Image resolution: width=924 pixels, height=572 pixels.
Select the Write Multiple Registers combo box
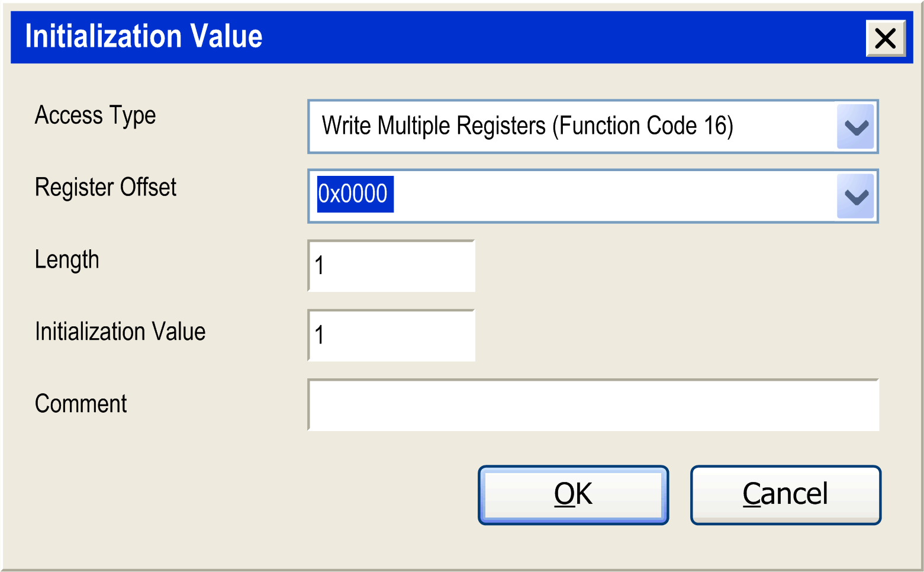(593, 127)
